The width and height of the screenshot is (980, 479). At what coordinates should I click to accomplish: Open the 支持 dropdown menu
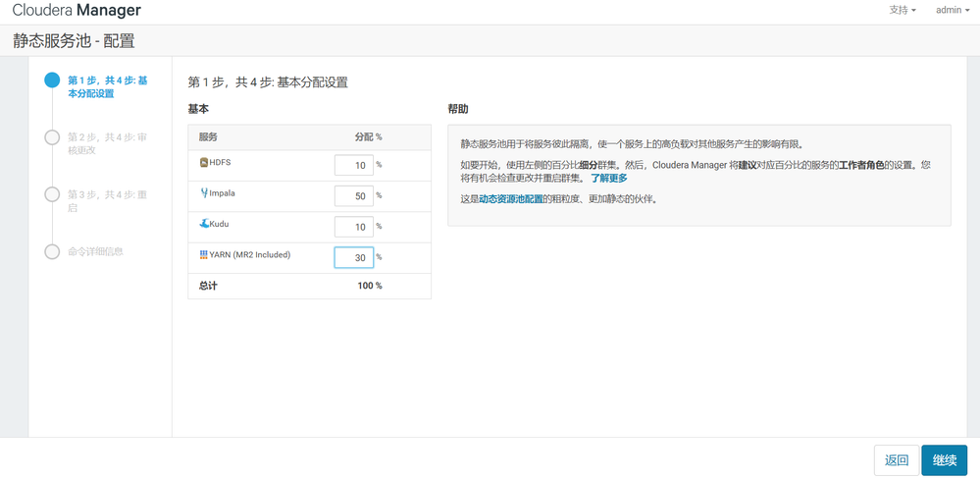tap(903, 11)
